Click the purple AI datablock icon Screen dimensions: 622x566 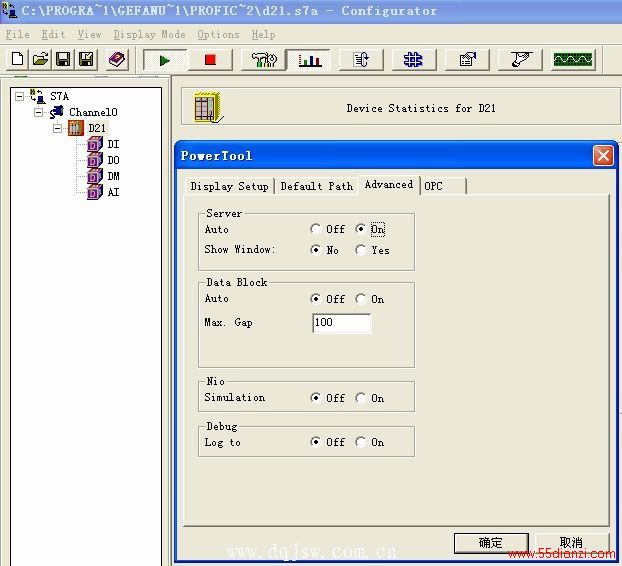tap(95, 192)
